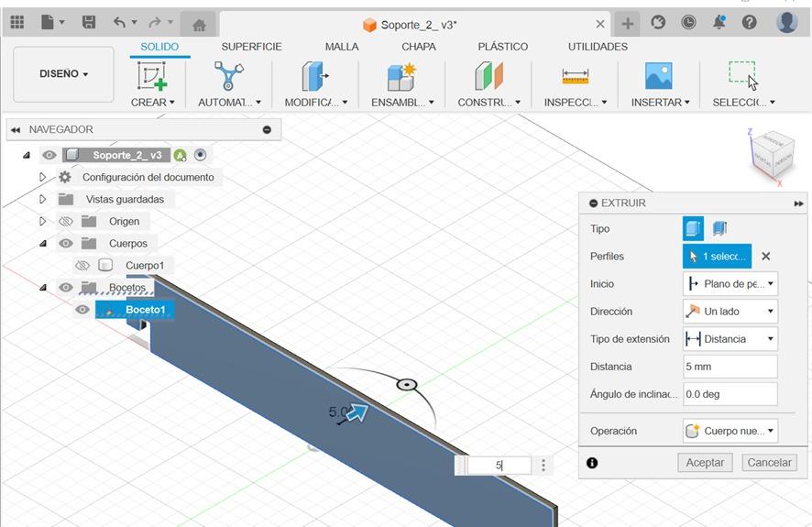The width and height of the screenshot is (812, 527).
Task: Click the blue extrude arrow manipulator
Action: (x=357, y=413)
